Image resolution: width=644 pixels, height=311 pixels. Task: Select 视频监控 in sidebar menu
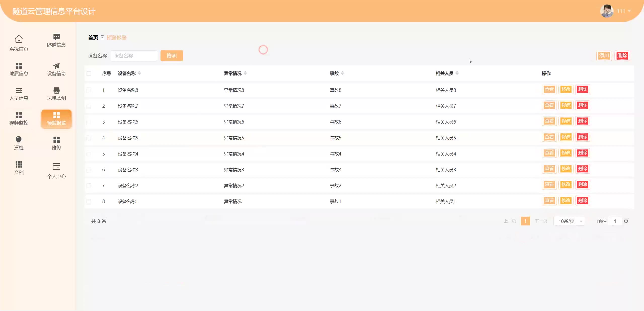click(19, 119)
